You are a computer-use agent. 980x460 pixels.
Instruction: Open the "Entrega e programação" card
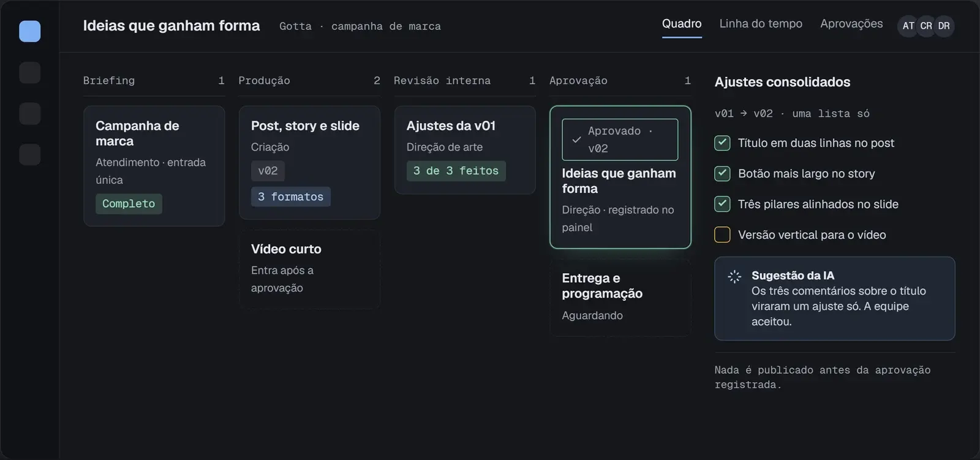point(620,297)
